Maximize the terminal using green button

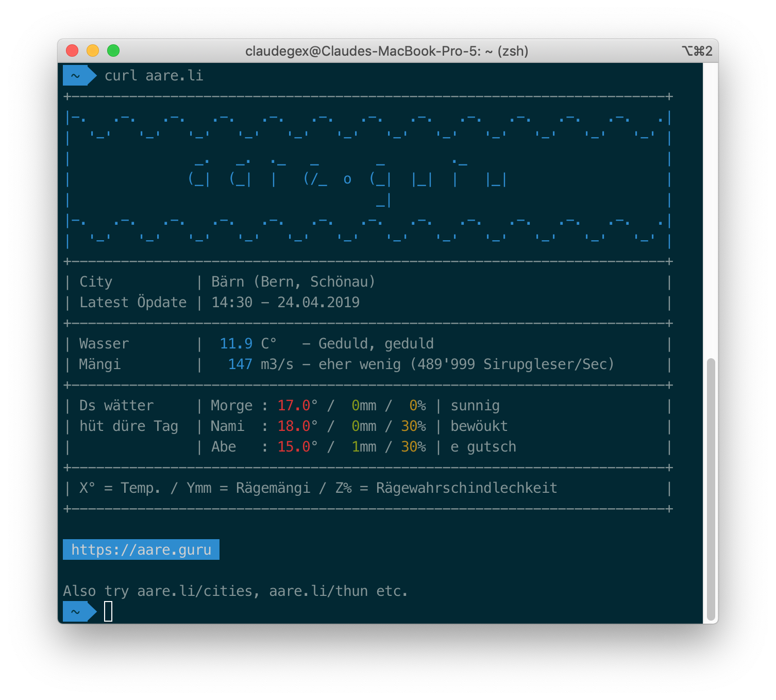pos(113,51)
